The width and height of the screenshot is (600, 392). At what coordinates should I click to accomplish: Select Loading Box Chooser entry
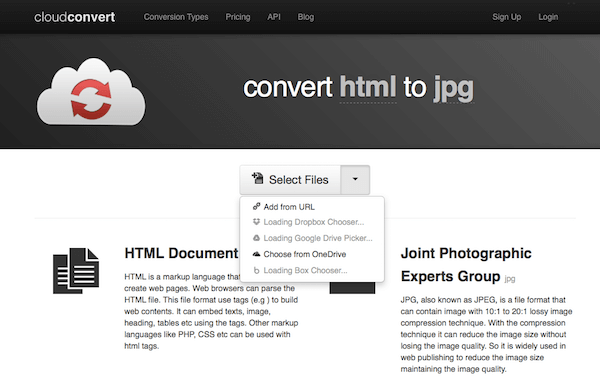312,270
